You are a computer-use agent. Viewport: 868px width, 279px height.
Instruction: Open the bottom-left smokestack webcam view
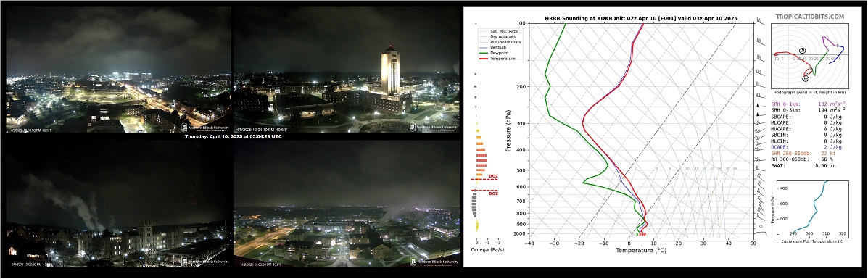pos(118,204)
